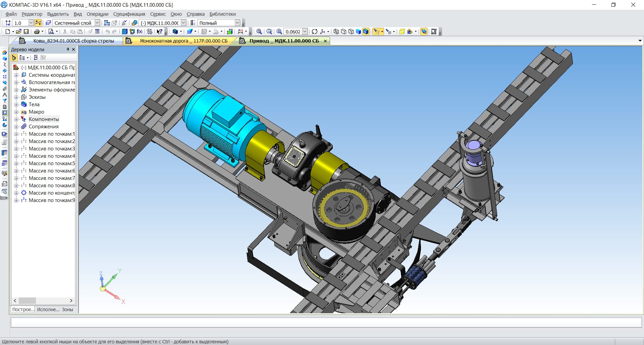The image size is (644, 345).
Task: Toggle the model tree structure view button
Action: point(14,58)
